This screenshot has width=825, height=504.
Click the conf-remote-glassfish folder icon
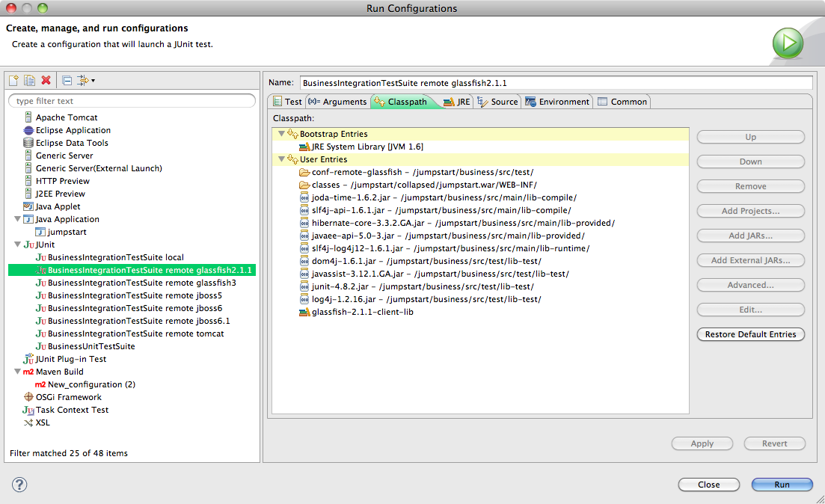304,172
